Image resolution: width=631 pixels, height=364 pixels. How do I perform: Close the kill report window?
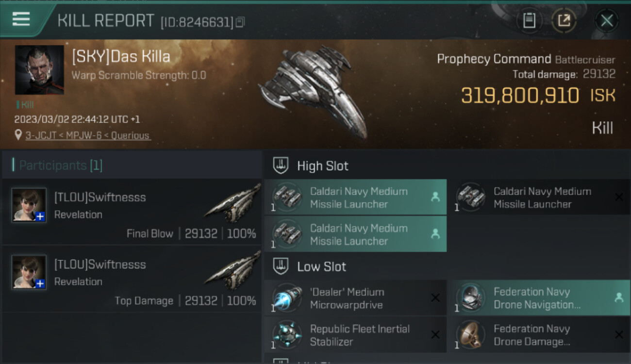click(x=607, y=20)
